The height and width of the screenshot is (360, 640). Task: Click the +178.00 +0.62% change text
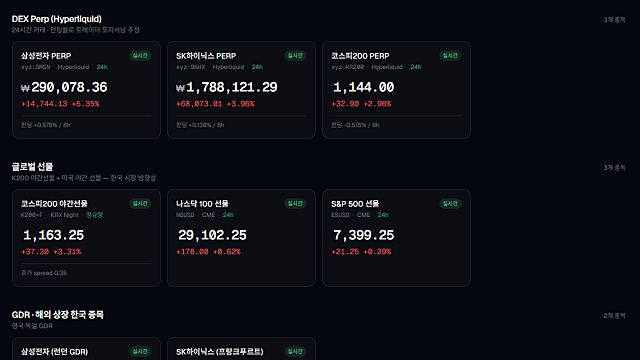click(209, 252)
